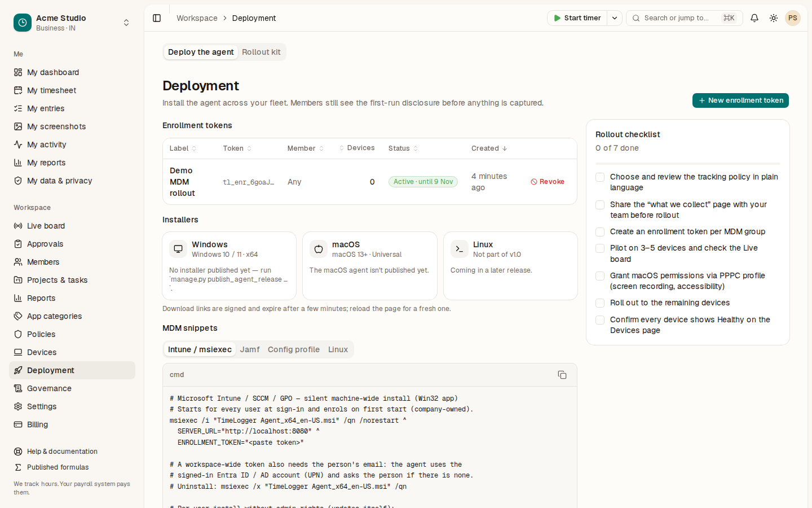Check 'Create an enrollment token per MDM group'
This screenshot has width=812, height=508.
(600, 232)
